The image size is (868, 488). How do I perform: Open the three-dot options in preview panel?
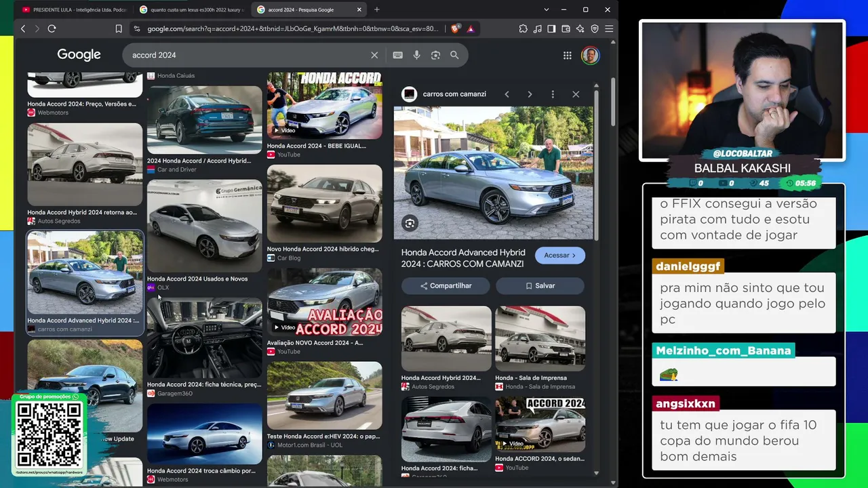point(553,94)
